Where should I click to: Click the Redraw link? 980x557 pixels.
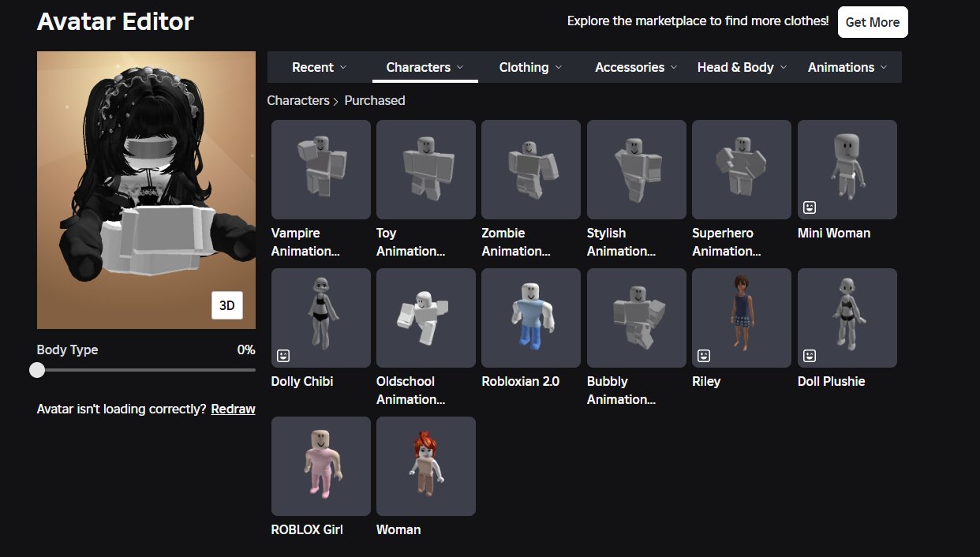[x=233, y=409]
